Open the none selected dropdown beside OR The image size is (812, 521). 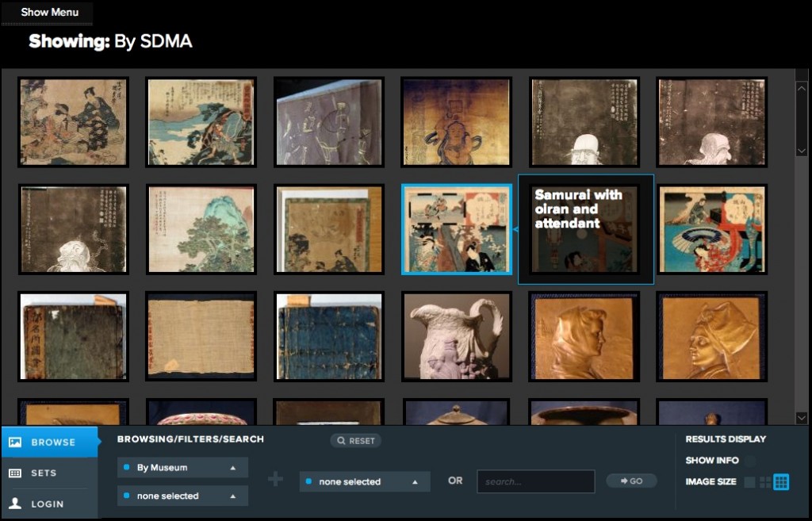365,481
